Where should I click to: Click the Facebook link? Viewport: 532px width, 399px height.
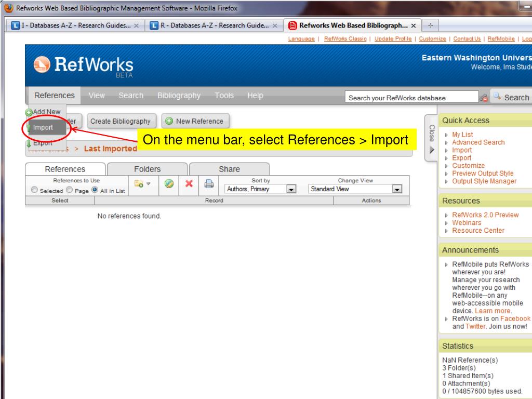515,318
